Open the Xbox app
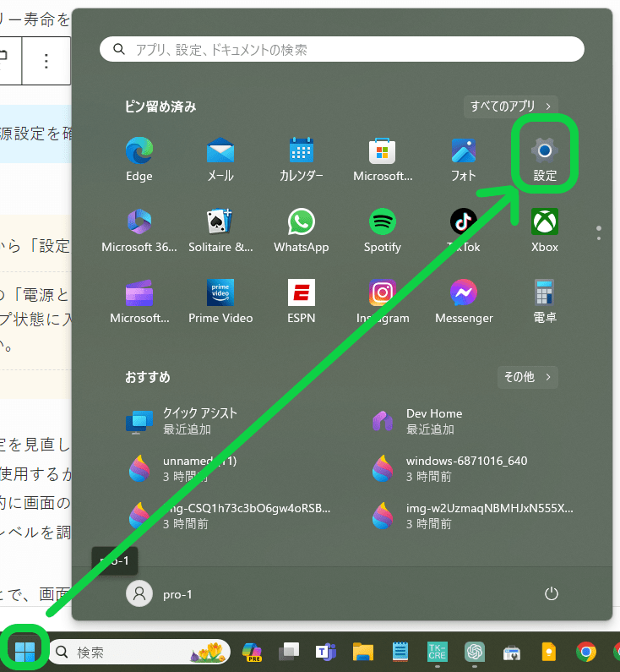620x672 pixels. 544,231
